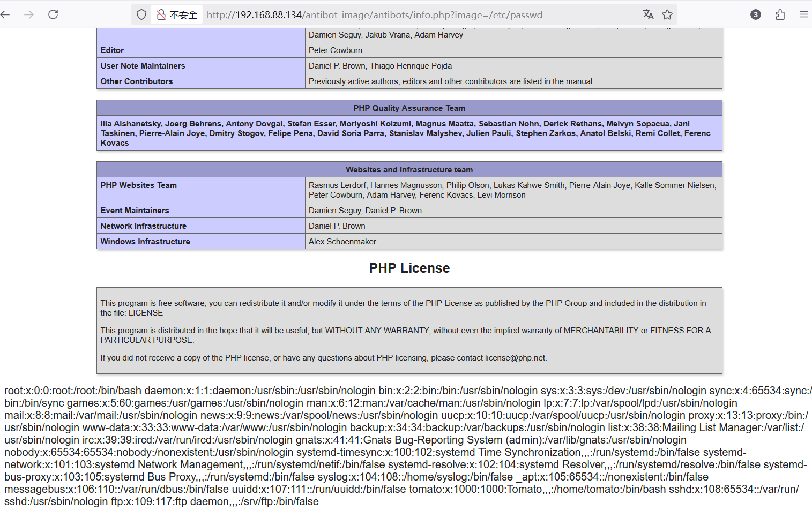
Task: Click the 'PHP Quality Assurance Team' header
Action: 409,108
